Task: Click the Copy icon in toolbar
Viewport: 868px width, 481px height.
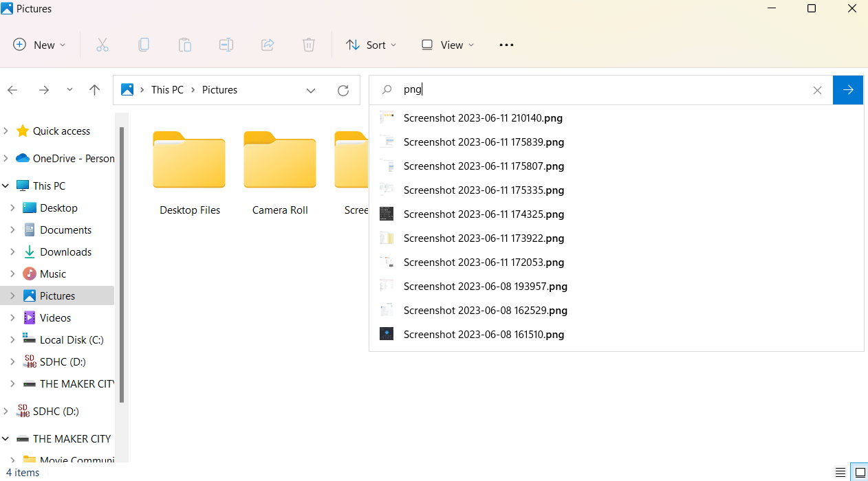Action: (x=144, y=45)
